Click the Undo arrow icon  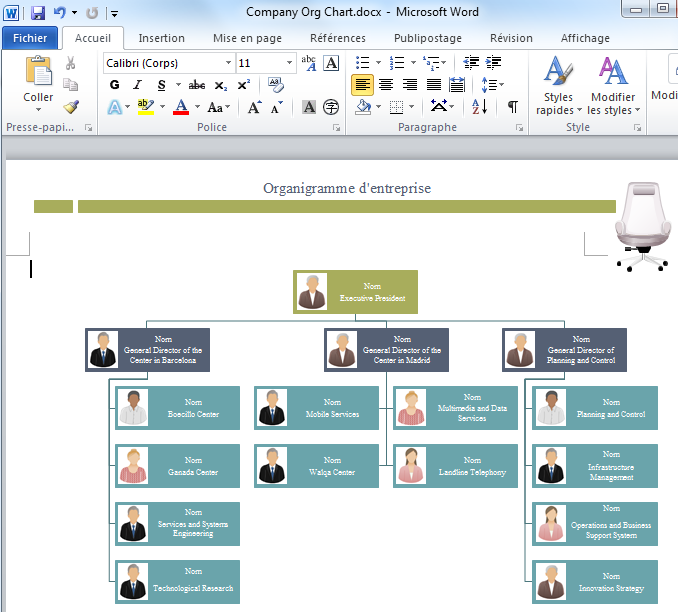point(60,13)
